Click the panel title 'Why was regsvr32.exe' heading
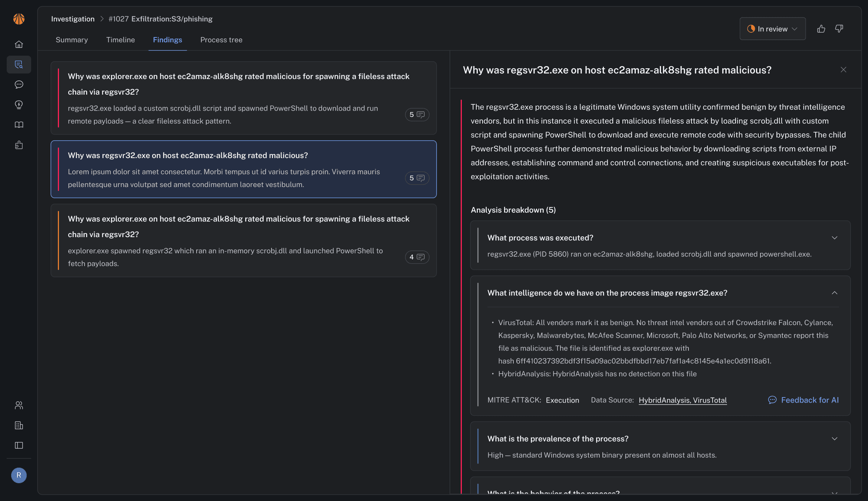 [x=617, y=70]
